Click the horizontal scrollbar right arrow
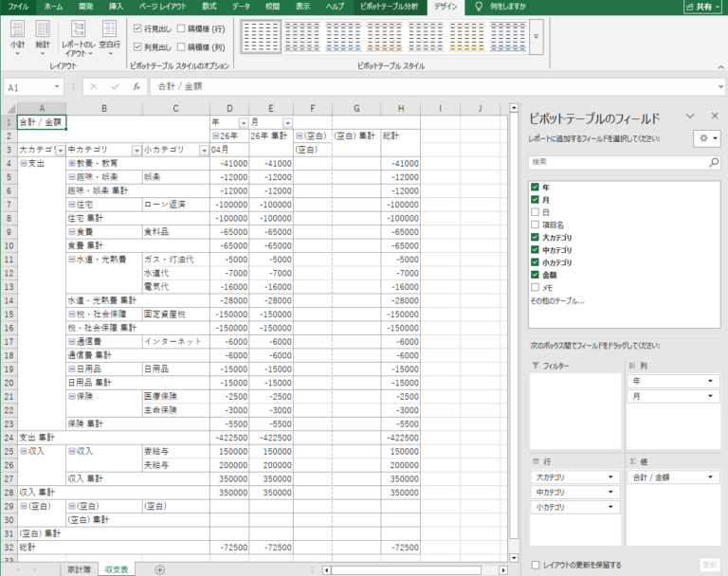728x576 pixels. click(503, 570)
